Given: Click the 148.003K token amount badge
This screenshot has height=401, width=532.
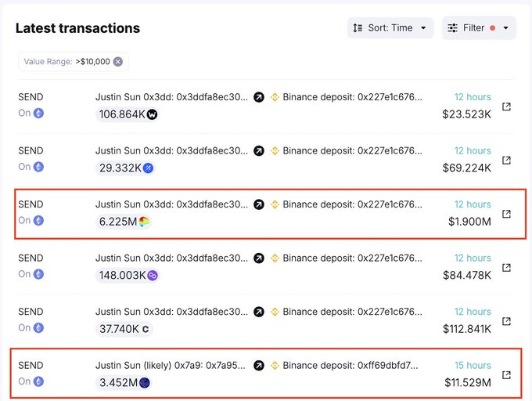Looking at the screenshot, I should [x=128, y=275].
